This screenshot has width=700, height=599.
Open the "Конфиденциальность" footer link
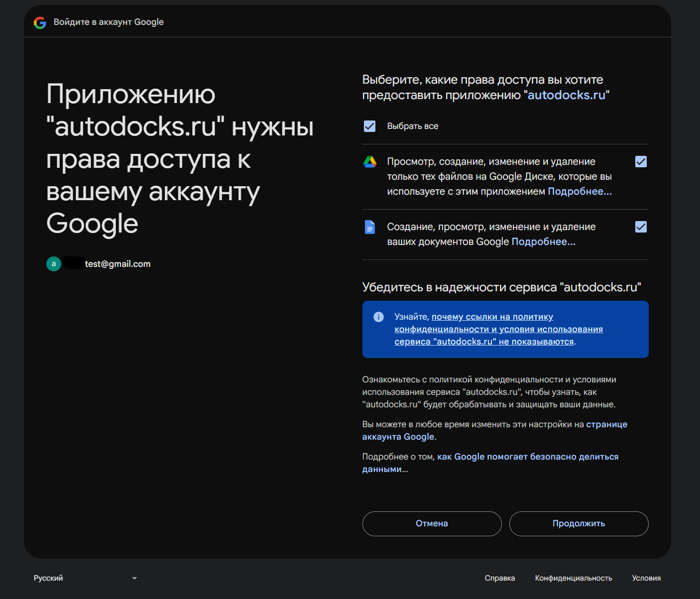click(x=574, y=578)
